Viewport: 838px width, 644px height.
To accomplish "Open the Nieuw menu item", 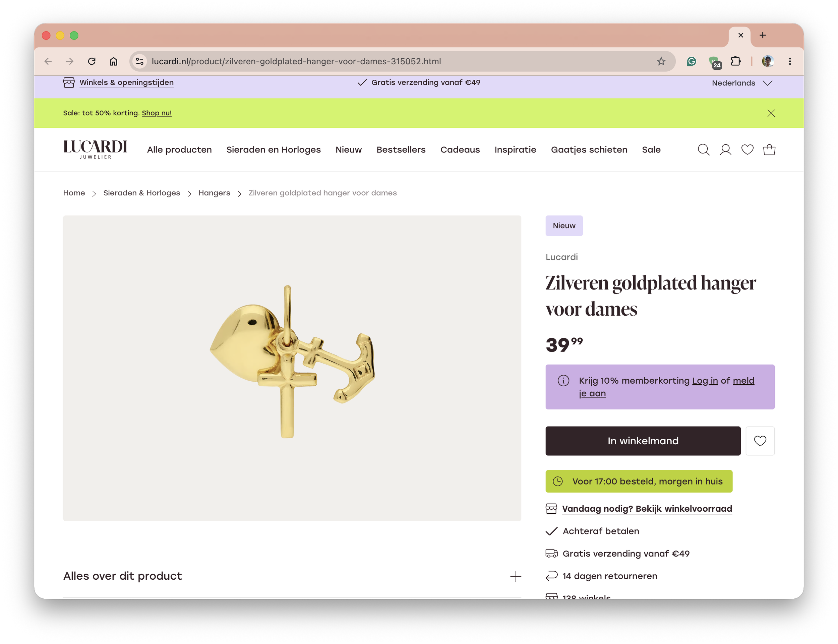I will click(348, 150).
